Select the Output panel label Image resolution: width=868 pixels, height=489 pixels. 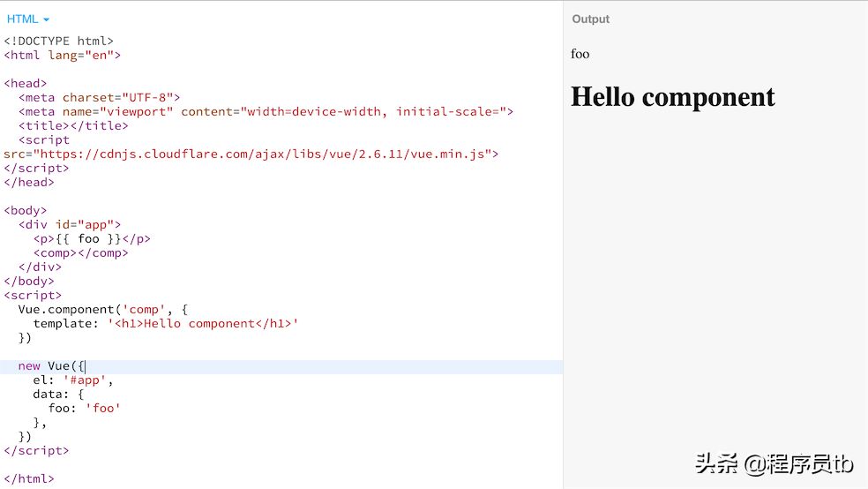pyautogui.click(x=590, y=19)
